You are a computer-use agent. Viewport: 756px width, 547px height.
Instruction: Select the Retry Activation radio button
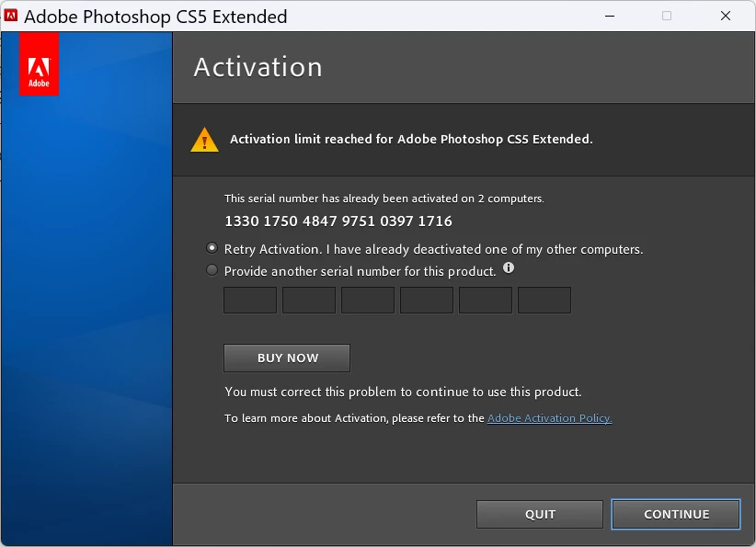(212, 248)
